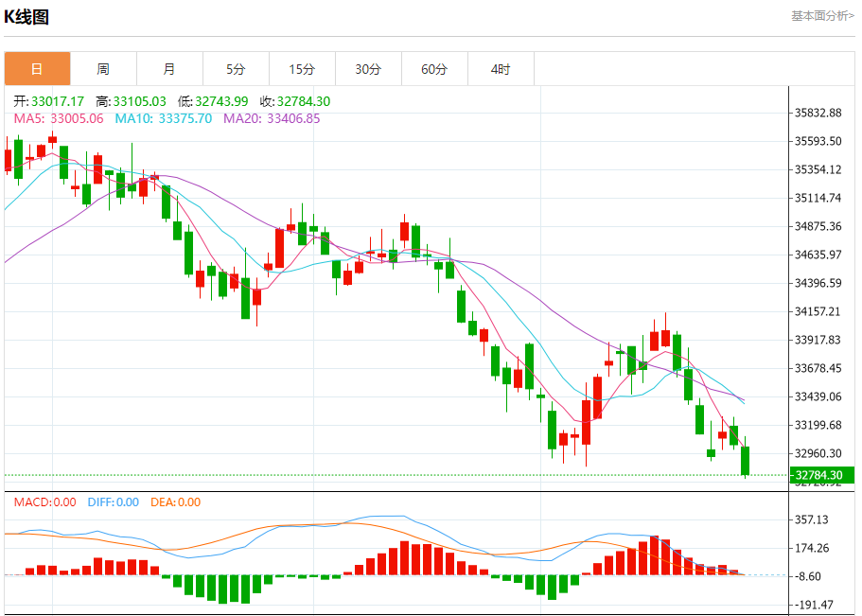Click the 357.13 MACD axis label
The image size is (862, 616).
pos(812,519)
